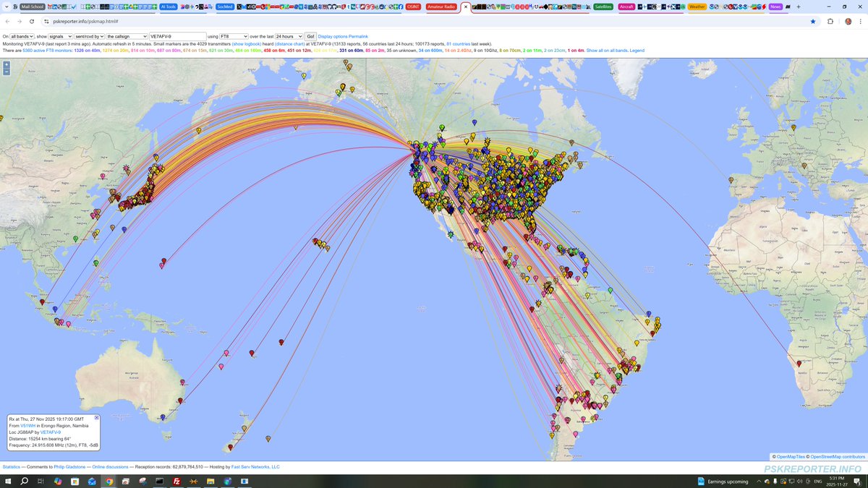Open the 'the callsign' dropdown

coord(127,36)
